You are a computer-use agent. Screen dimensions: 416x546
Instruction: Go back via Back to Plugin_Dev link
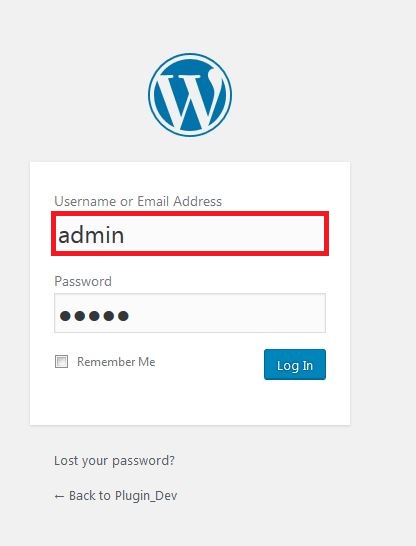click(116, 496)
